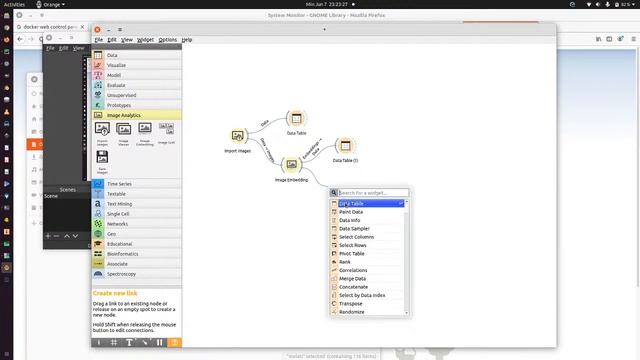The image size is (640, 360).
Task: Click the pause workflow toolbar icon
Action: (x=160, y=342)
